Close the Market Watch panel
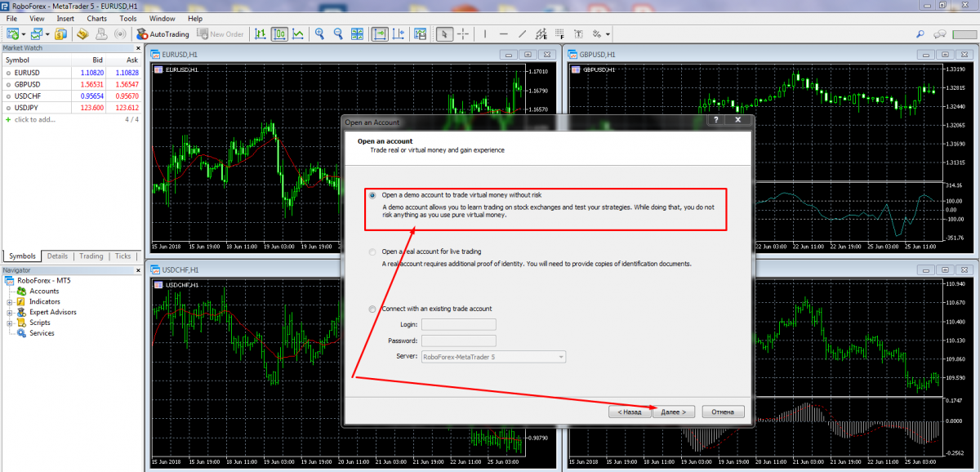980x472 pixels. point(139,47)
